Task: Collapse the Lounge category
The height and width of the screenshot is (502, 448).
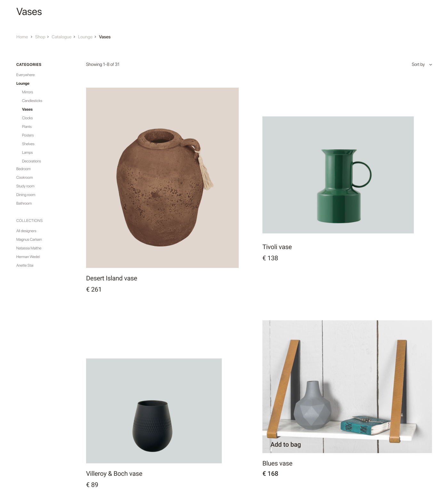Action: 23,83
